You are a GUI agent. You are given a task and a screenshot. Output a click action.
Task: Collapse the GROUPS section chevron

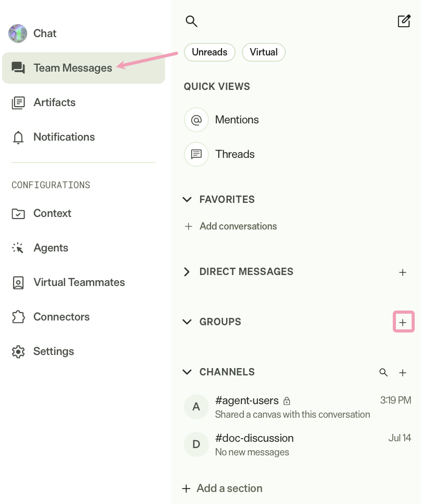[187, 322]
